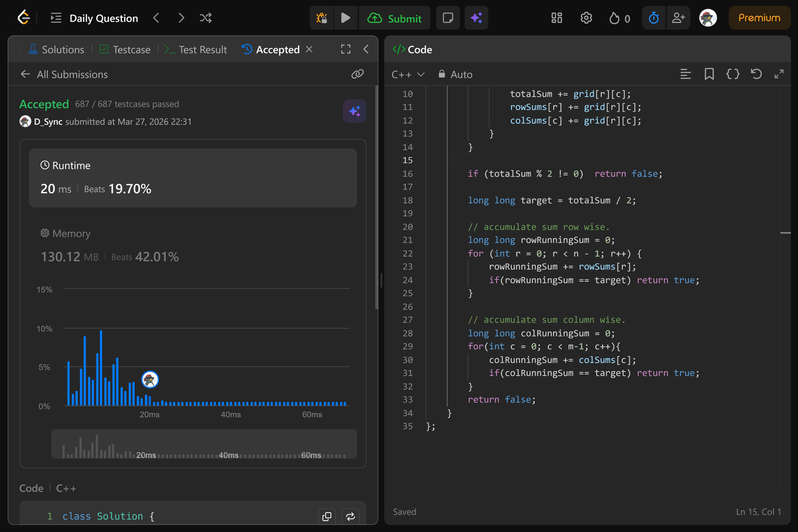Open settings gear icon
Screen dimensions: 798x532
[x=586, y=18]
